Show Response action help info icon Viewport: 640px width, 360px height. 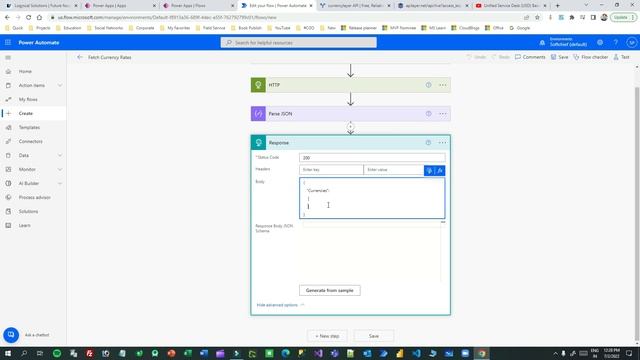pos(428,143)
